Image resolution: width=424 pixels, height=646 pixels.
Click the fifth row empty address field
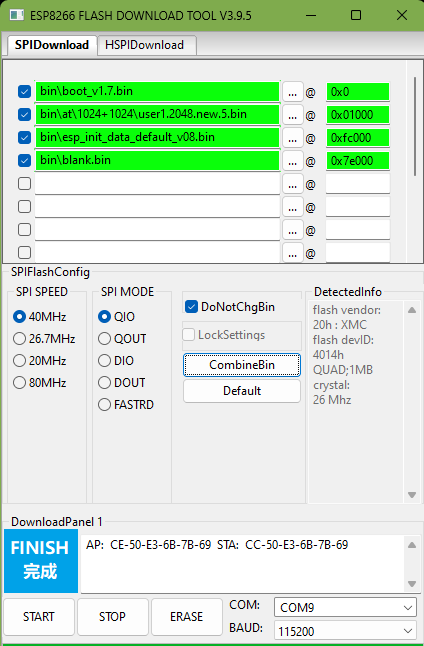(x=358, y=184)
